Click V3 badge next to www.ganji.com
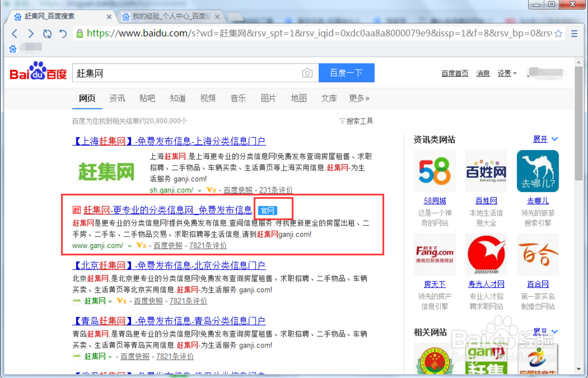 (x=141, y=246)
